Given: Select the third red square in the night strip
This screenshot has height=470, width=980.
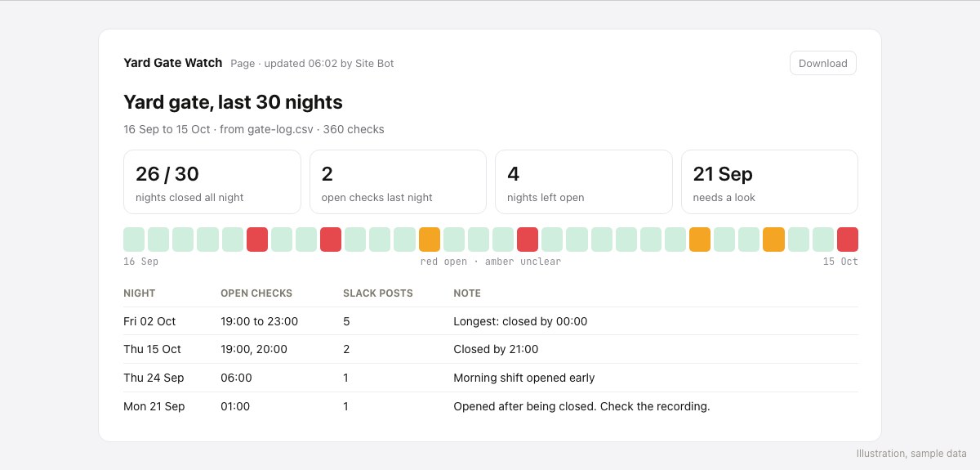Looking at the screenshot, I should coord(528,239).
